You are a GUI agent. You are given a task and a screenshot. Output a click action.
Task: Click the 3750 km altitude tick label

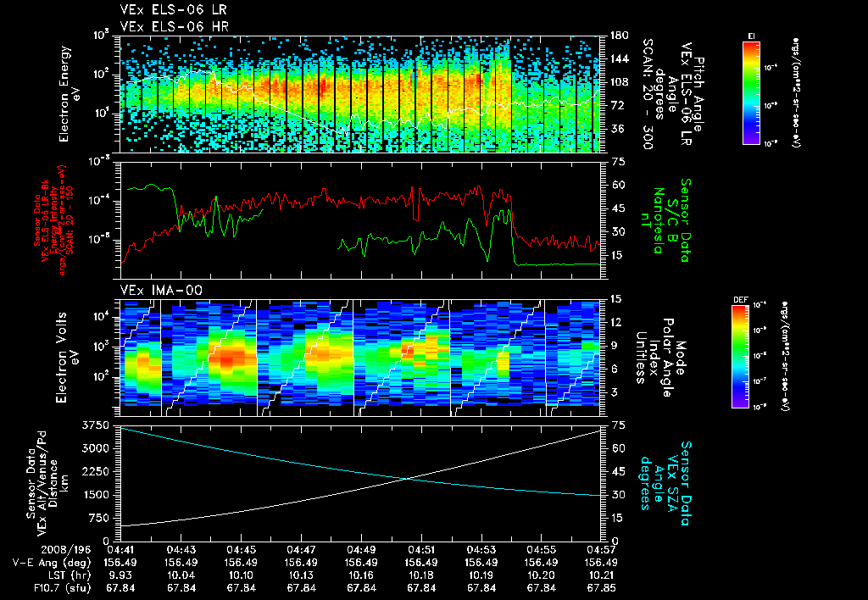[95, 425]
